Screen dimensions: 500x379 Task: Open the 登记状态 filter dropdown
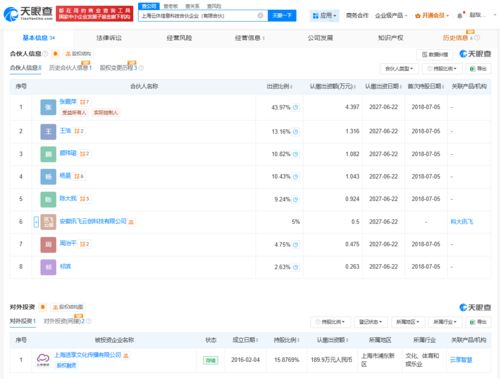point(370,322)
